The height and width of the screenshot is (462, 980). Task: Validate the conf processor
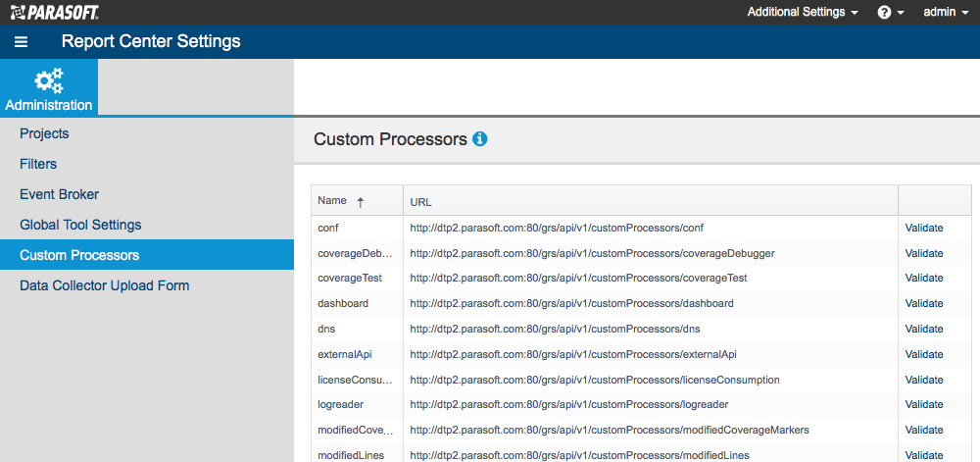click(924, 229)
